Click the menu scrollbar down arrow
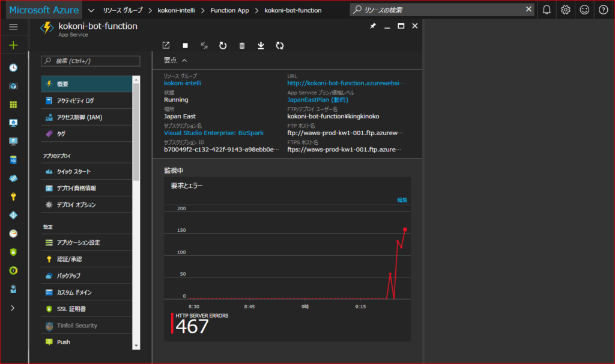 136,345
